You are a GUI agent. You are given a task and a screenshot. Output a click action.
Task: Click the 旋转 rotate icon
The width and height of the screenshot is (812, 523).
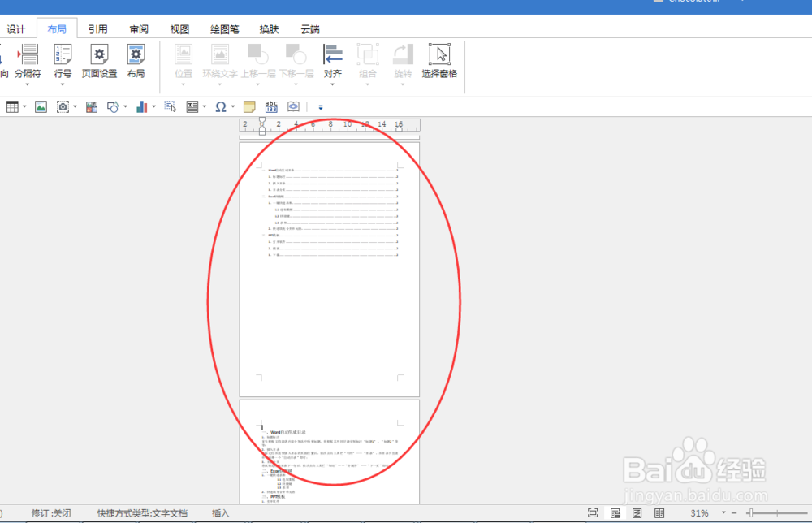(x=403, y=54)
